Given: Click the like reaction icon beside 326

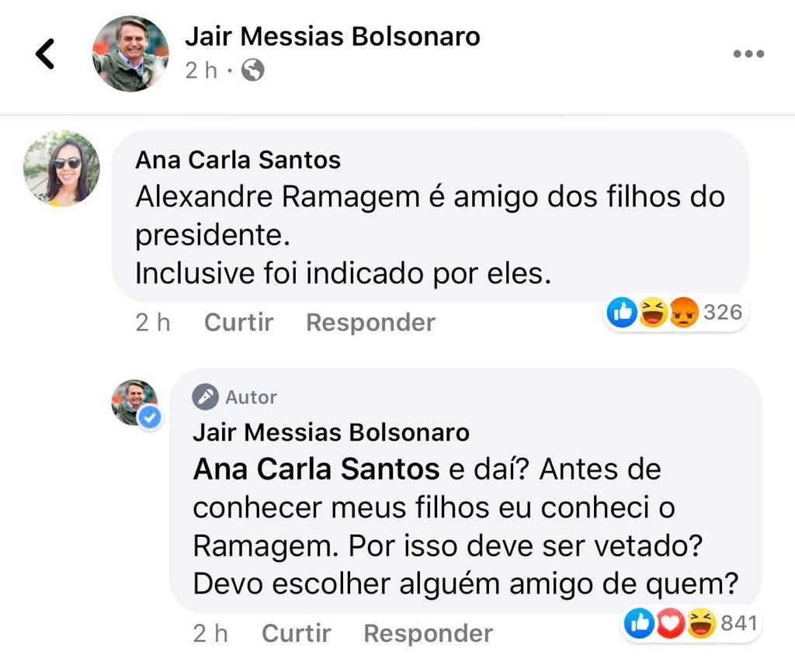Looking at the screenshot, I should coord(623,313).
